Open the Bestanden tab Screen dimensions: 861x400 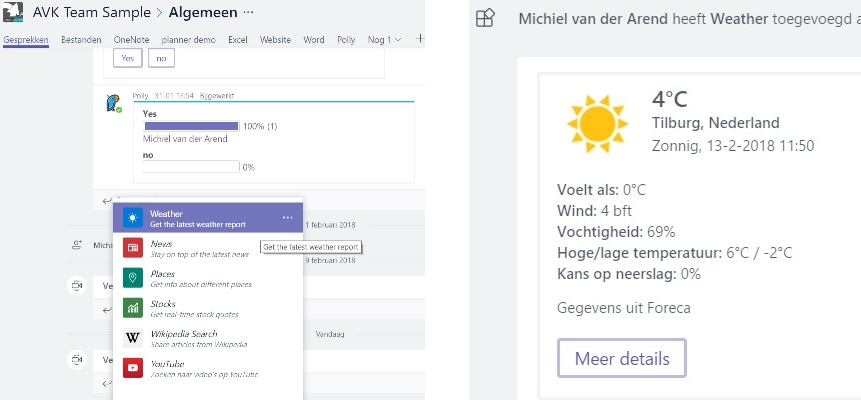pyautogui.click(x=81, y=40)
